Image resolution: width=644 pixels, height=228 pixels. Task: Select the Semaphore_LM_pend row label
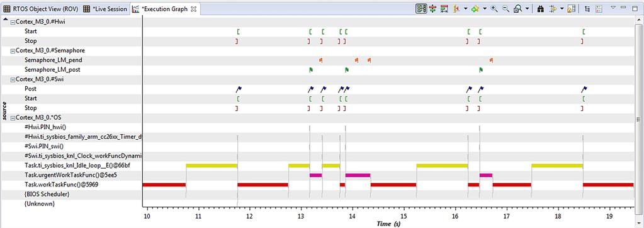[53, 60]
